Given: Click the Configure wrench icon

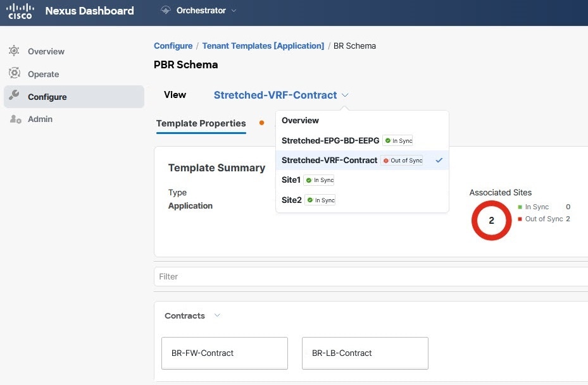Looking at the screenshot, I should click(15, 96).
